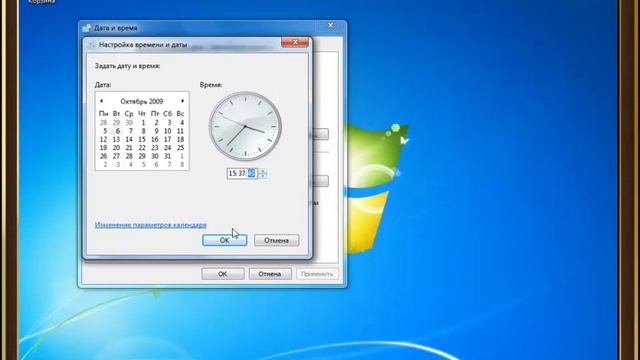Select October 12 in calendar
The width and height of the screenshot is (640, 360).
(103, 140)
